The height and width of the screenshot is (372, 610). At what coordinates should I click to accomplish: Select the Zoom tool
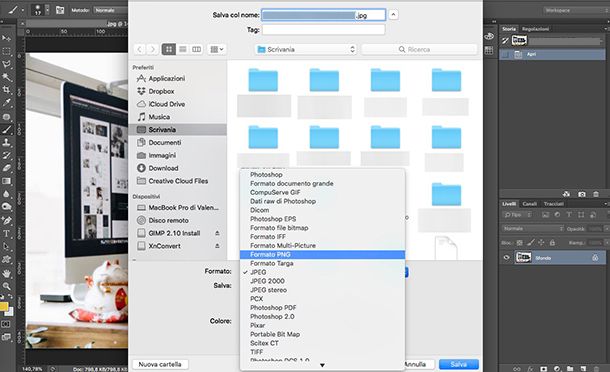pos(6,286)
